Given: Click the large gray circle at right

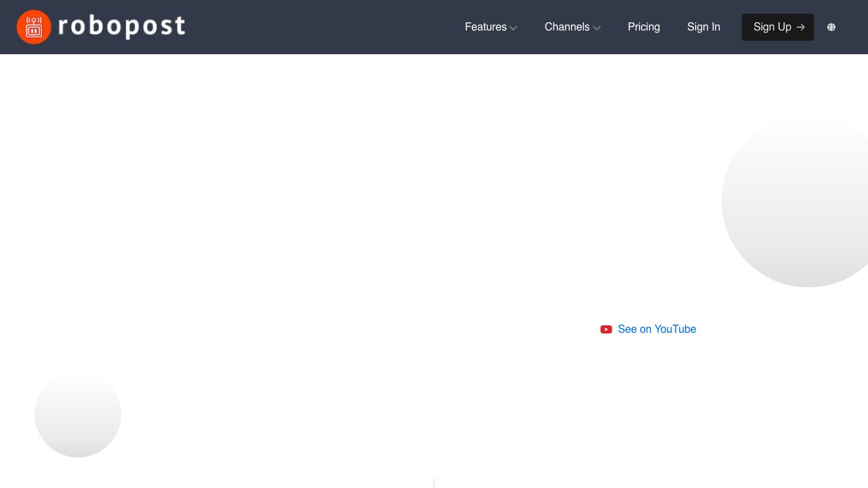Looking at the screenshot, I should pyautogui.click(x=800, y=203).
